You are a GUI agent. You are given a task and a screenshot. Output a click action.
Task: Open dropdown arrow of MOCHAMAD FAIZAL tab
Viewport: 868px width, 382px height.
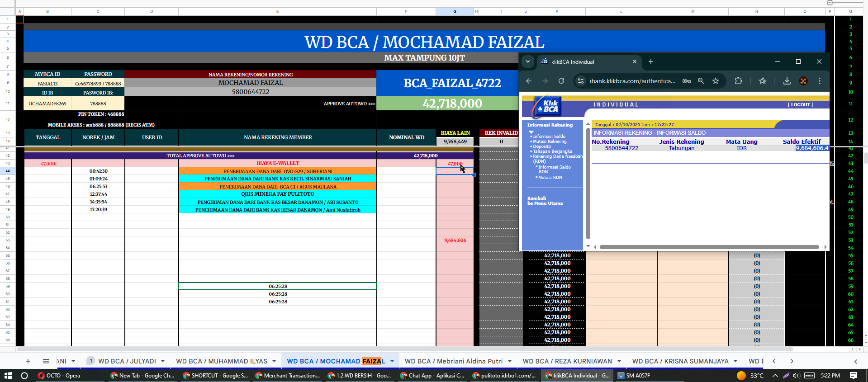tap(392, 361)
